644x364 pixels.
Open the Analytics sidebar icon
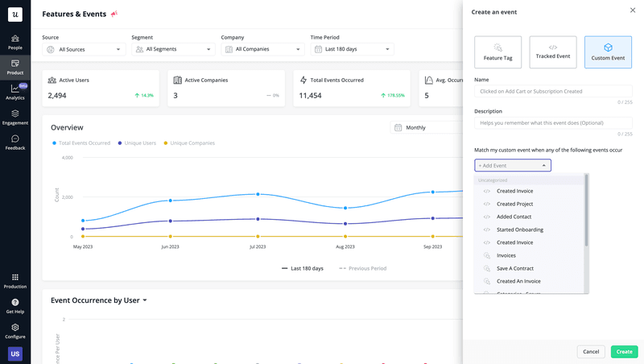(15, 92)
